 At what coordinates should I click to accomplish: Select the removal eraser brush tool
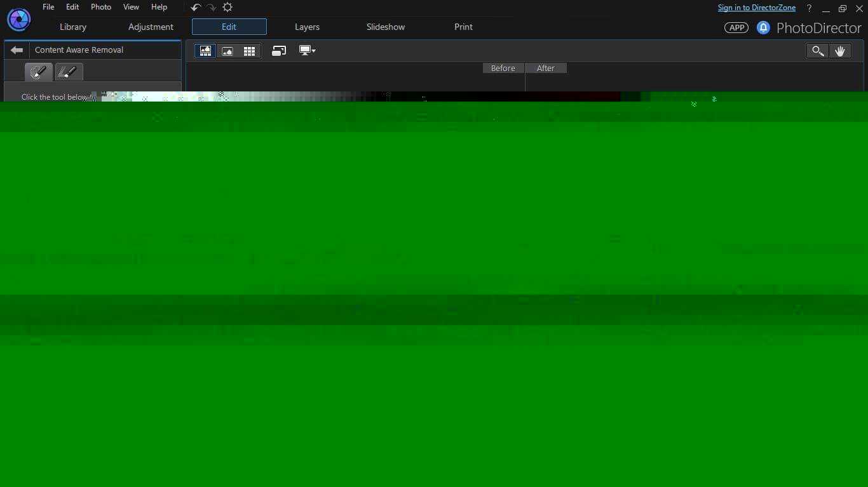[x=68, y=72]
